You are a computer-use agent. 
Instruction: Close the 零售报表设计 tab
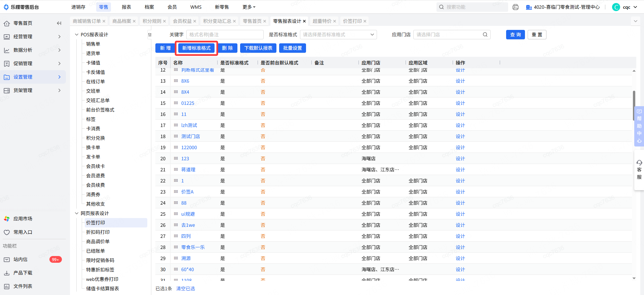pos(304,21)
